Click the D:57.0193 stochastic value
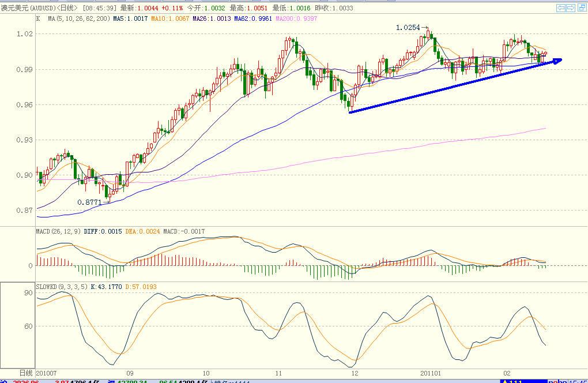 141,287
